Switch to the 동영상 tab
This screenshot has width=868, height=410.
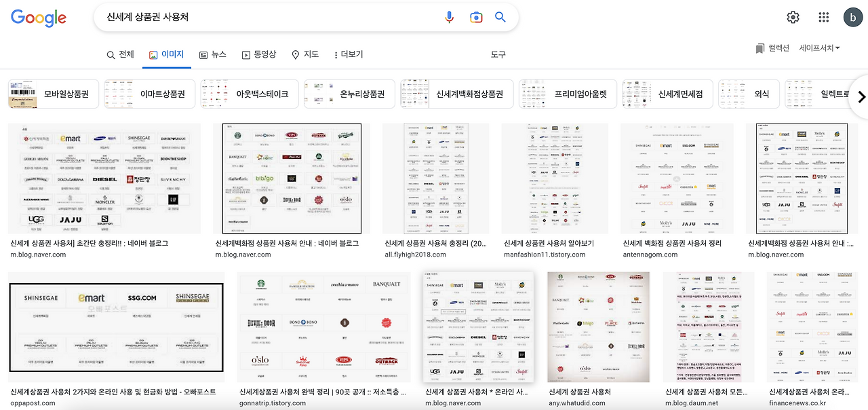(258, 54)
